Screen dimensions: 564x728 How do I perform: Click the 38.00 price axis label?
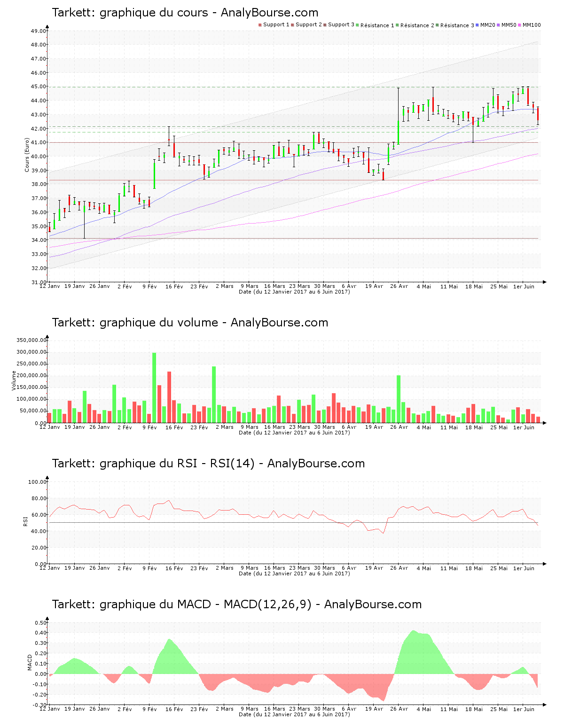pos(39,185)
